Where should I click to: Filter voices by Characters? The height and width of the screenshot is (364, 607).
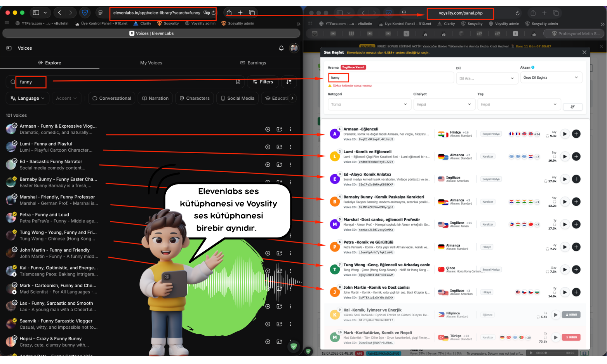[195, 98]
